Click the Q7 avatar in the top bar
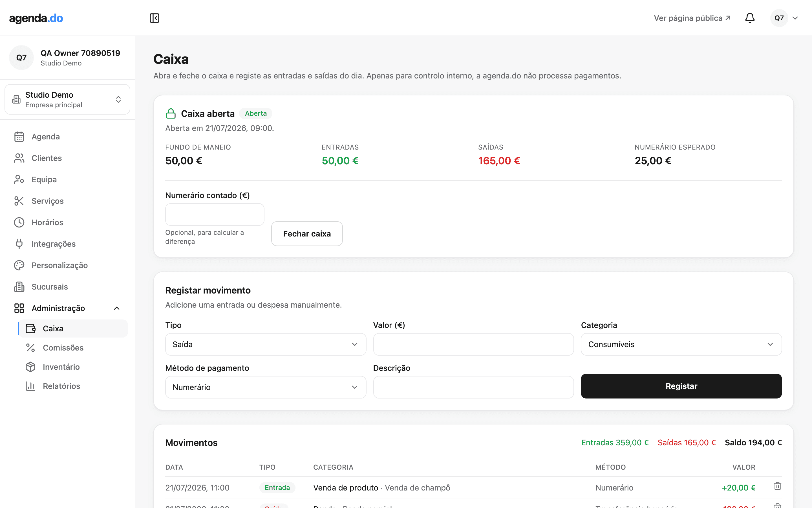Screen dimensions: 812x508 779,18
